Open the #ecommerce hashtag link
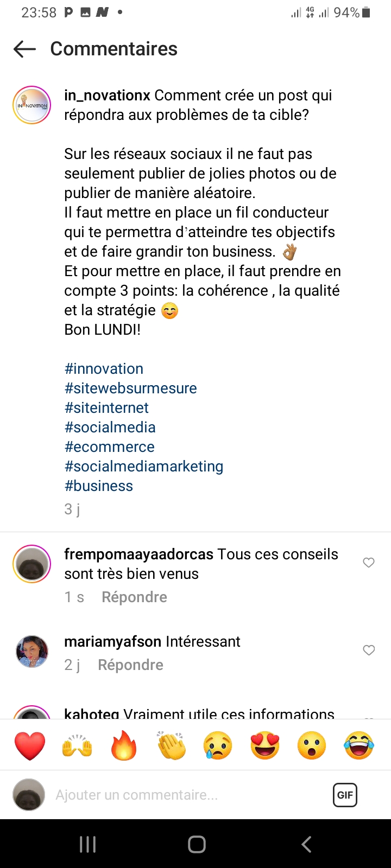The image size is (391, 868). [x=110, y=447]
